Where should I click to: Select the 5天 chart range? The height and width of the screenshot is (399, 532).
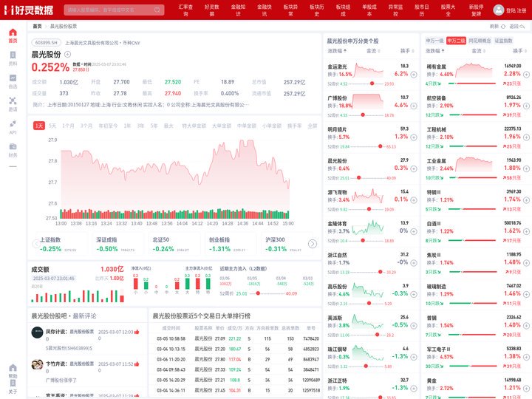[x=52, y=126]
